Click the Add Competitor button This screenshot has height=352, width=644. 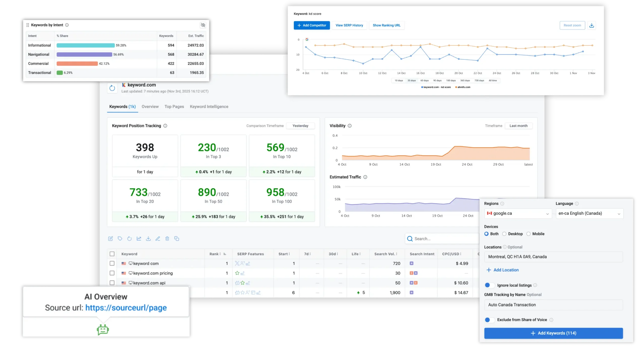click(x=312, y=25)
